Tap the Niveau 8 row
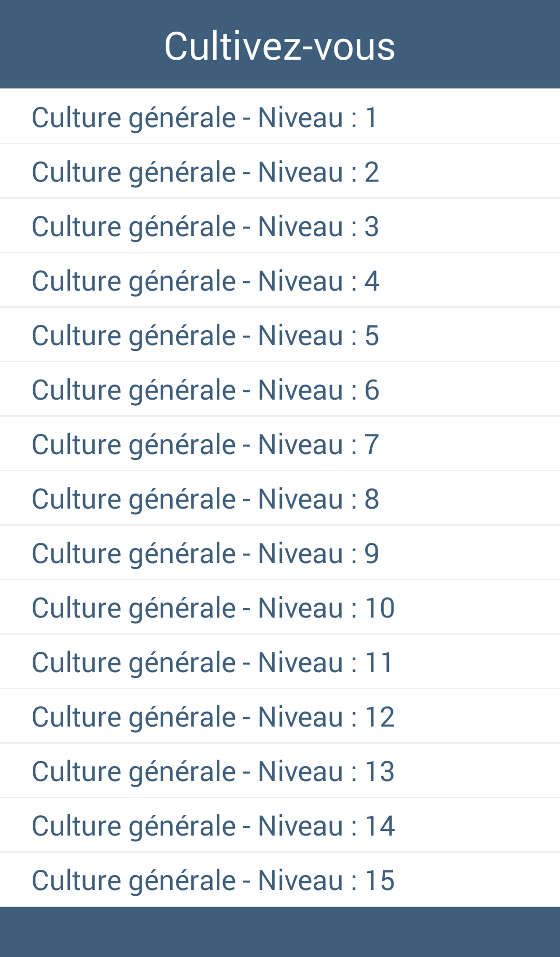This screenshot has width=560, height=957. click(x=280, y=498)
